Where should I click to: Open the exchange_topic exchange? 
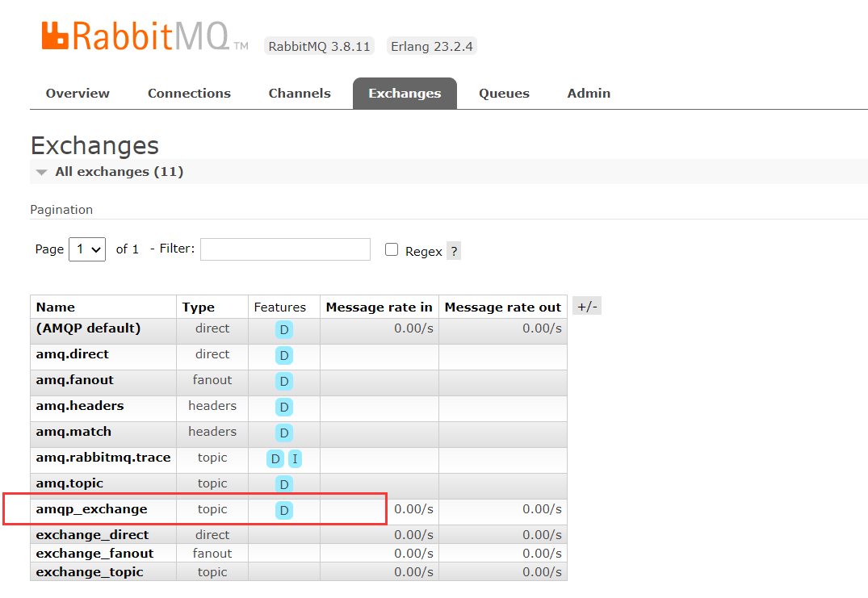(x=89, y=572)
